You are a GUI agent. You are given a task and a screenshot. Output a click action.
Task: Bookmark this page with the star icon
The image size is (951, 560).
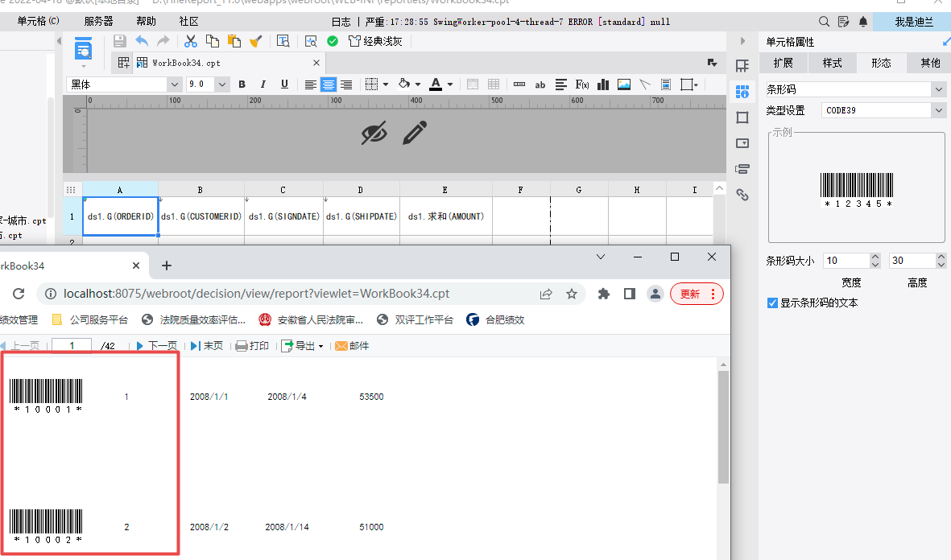(572, 294)
